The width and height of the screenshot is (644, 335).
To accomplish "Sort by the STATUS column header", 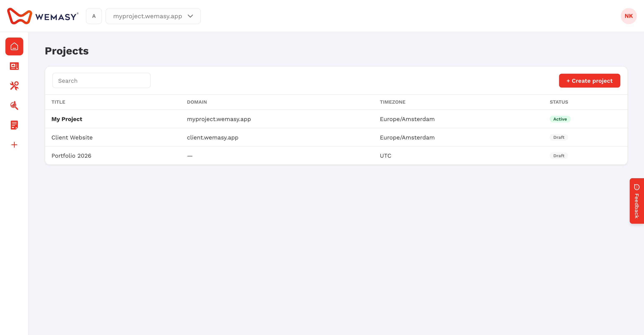I will [x=559, y=102].
